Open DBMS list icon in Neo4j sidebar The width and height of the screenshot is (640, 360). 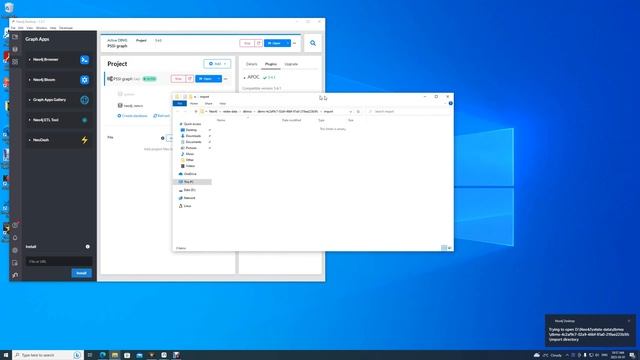coord(15,49)
